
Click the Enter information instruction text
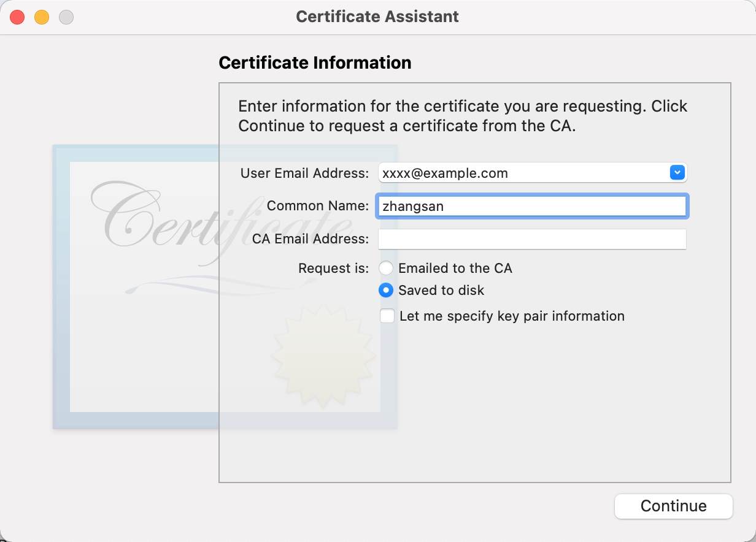[x=463, y=116]
